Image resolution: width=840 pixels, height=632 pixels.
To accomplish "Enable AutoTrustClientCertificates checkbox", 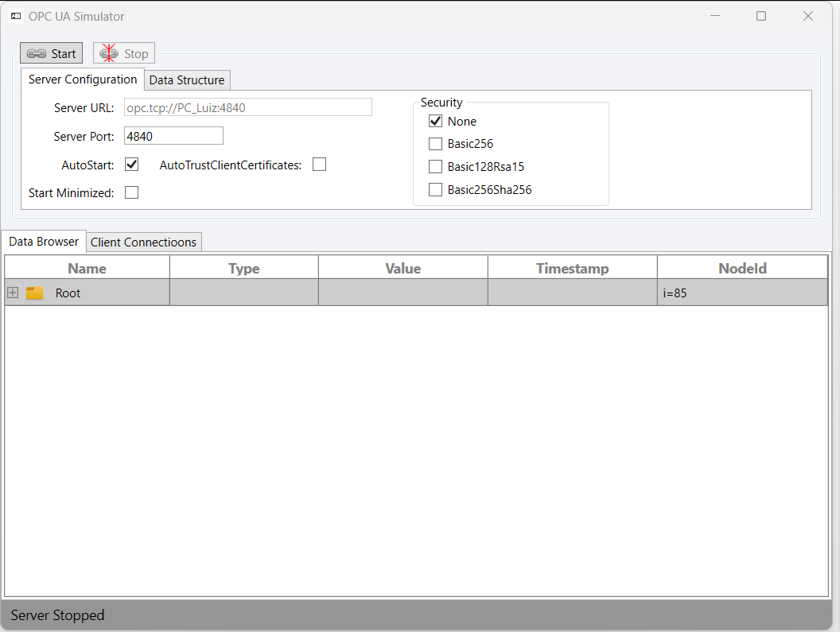I will coord(320,165).
